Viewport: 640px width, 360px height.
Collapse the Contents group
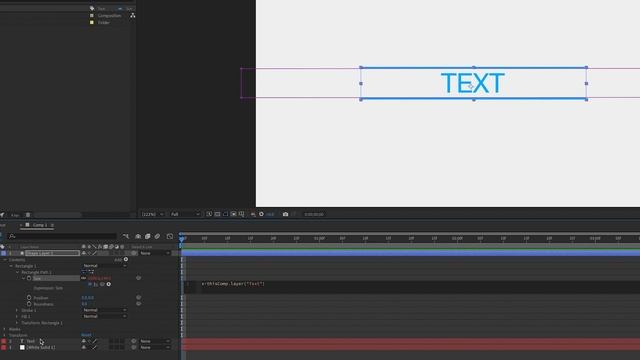(5, 260)
